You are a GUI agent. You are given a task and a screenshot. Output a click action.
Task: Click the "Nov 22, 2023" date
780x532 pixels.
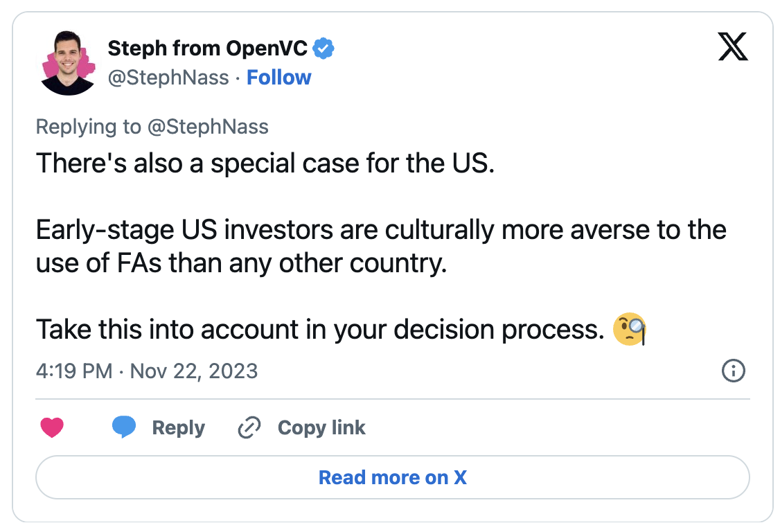(194, 371)
